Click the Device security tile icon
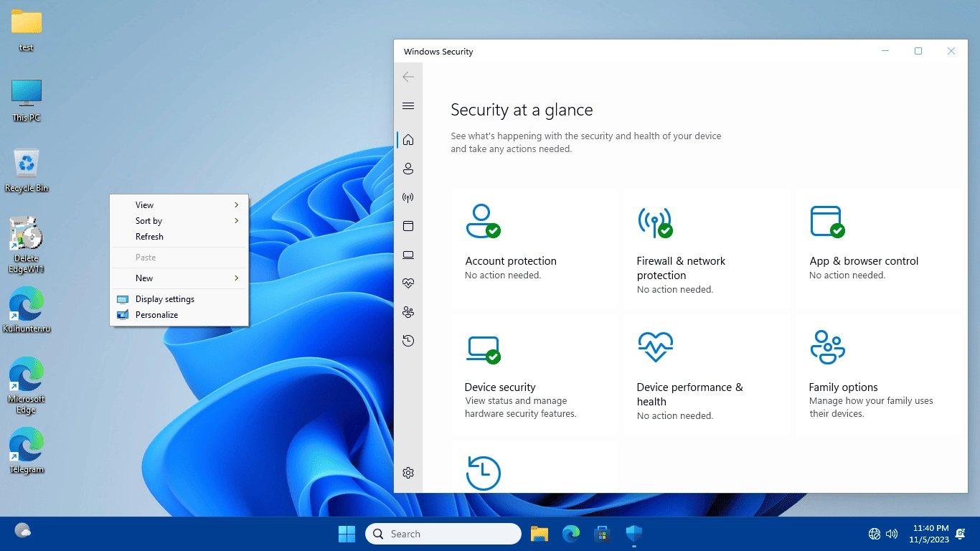 click(483, 349)
